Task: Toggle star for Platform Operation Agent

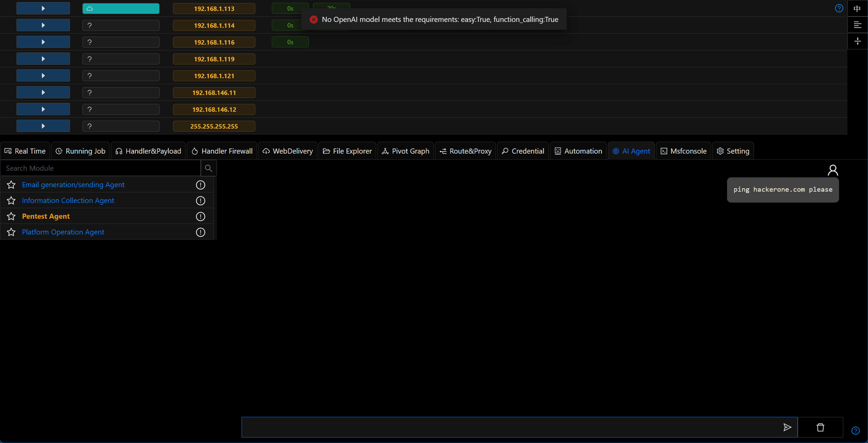Action: [11, 232]
